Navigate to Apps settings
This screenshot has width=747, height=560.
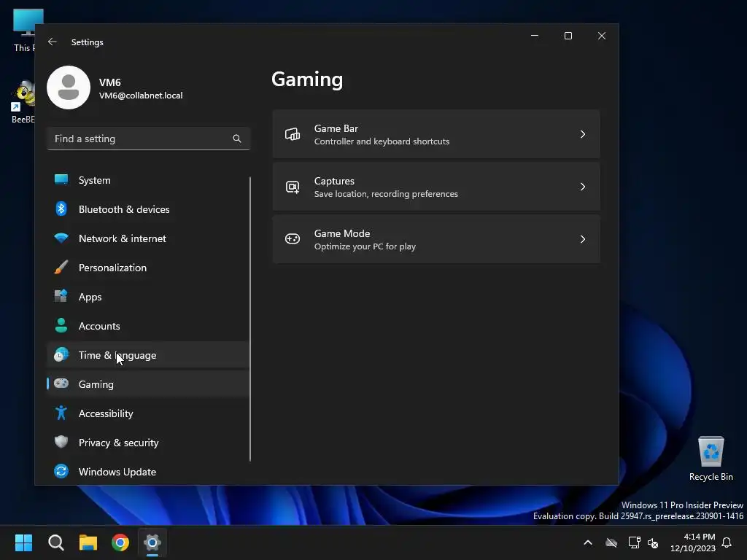147,297
